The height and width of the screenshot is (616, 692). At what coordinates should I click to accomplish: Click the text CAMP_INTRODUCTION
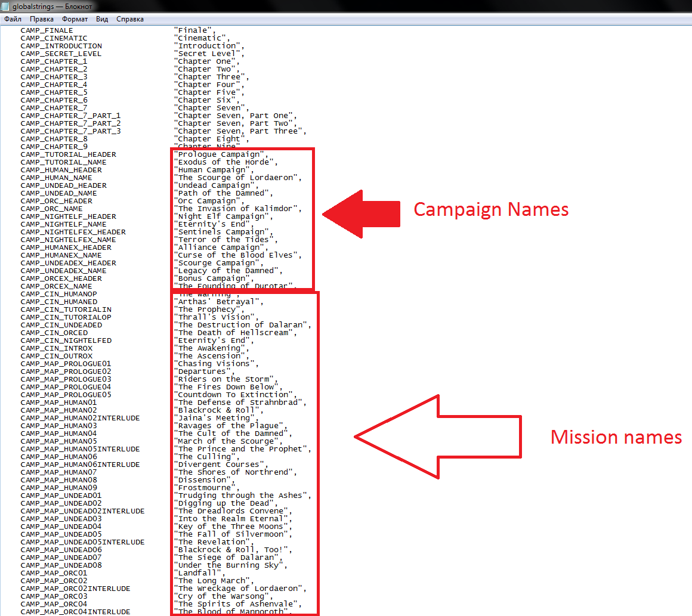coord(61,46)
